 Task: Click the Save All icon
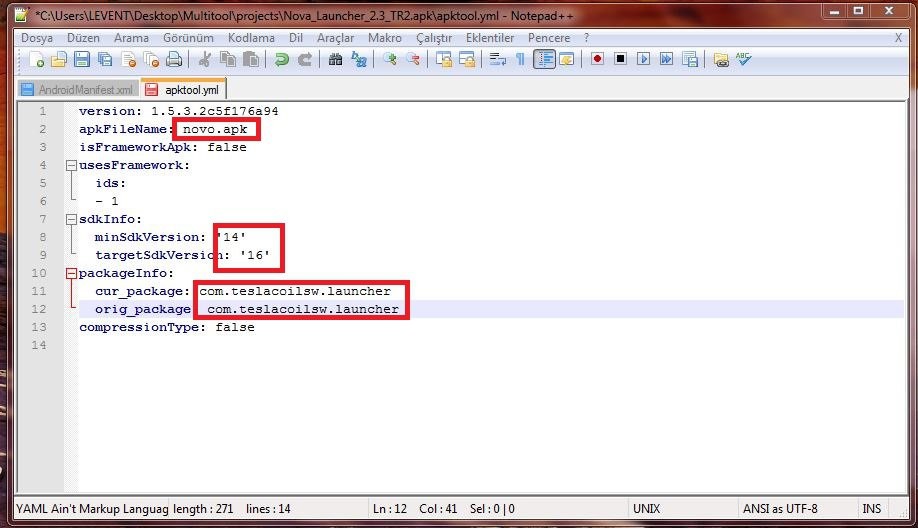pos(105,59)
